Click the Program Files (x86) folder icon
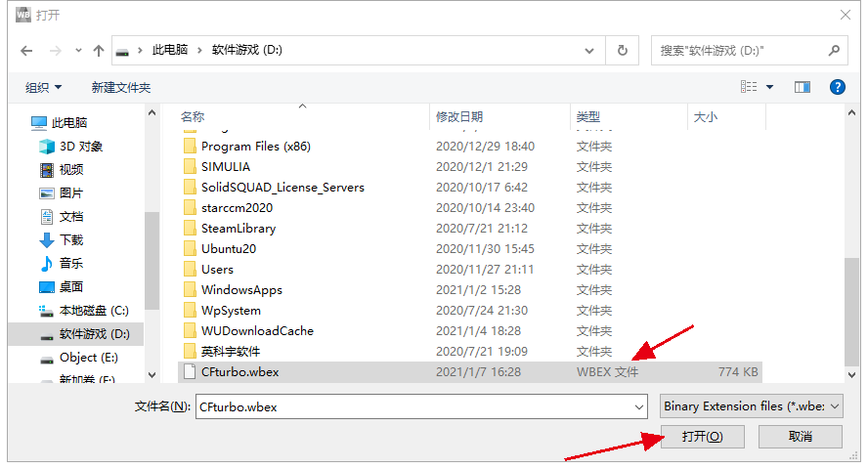The width and height of the screenshot is (868, 469). pyautogui.click(x=190, y=146)
